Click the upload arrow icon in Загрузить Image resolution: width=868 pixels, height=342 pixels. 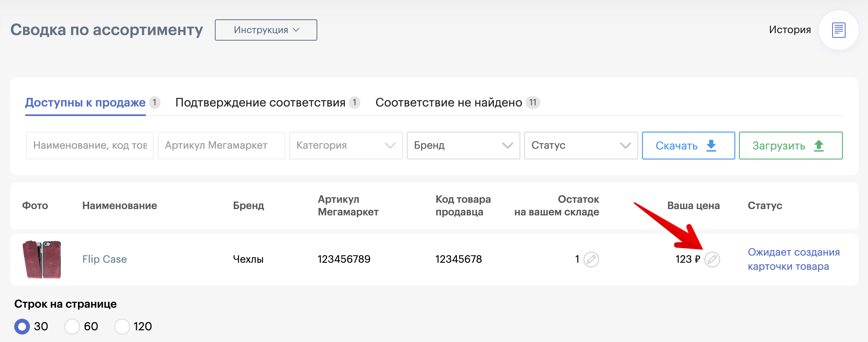click(x=819, y=146)
